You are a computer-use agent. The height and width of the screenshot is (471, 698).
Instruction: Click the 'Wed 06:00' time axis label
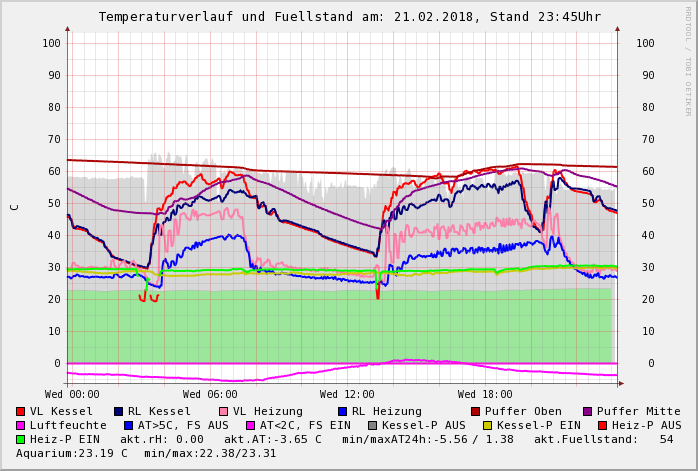[x=210, y=394]
